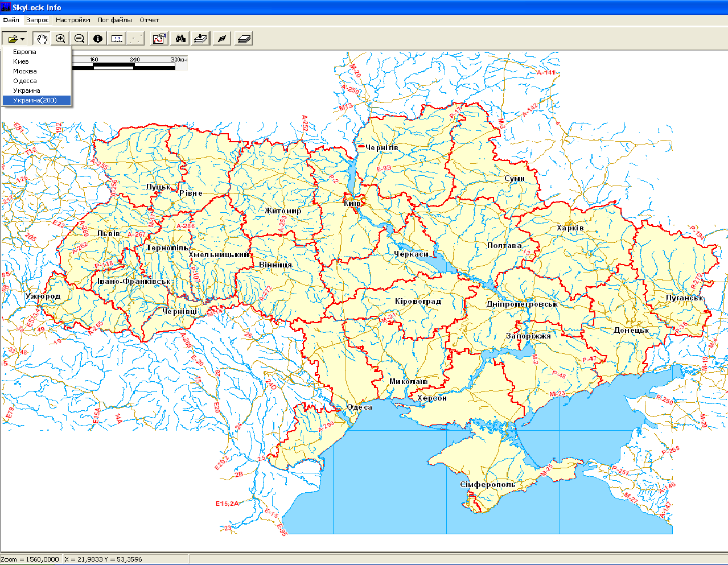Viewport: 728px width, 565px height.
Task: Click the Житомир city label
Action: tap(283, 211)
